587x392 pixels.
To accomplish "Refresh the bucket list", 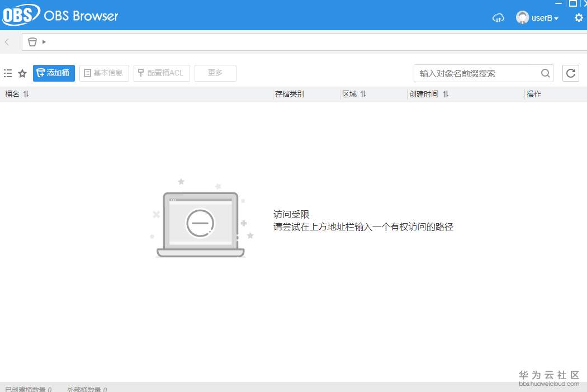I will pyautogui.click(x=571, y=73).
